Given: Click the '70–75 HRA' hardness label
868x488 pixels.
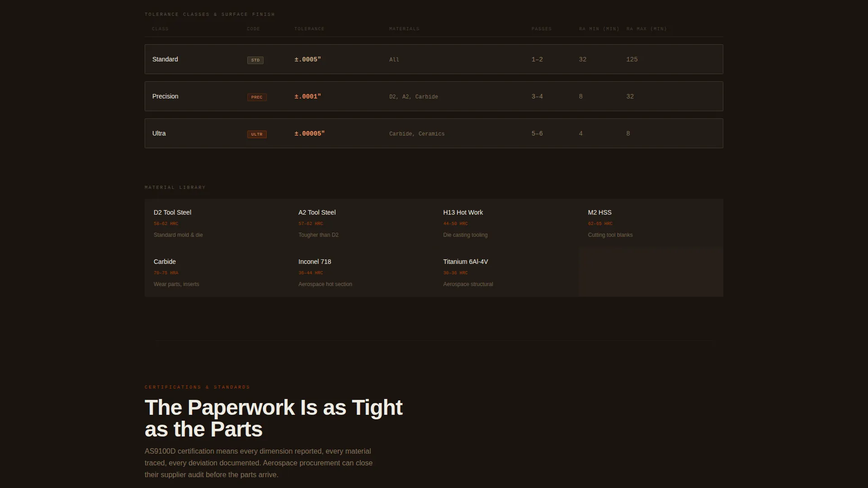Looking at the screenshot, I should coord(166,273).
